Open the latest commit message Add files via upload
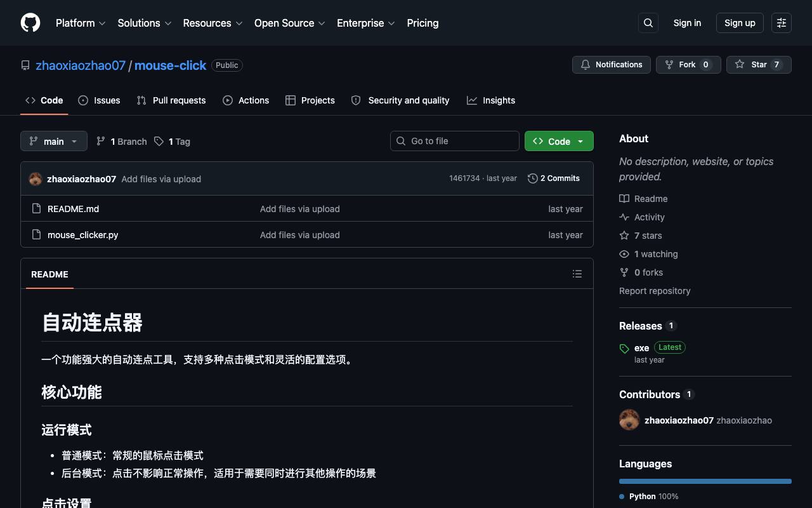The width and height of the screenshot is (812, 508). tap(161, 179)
